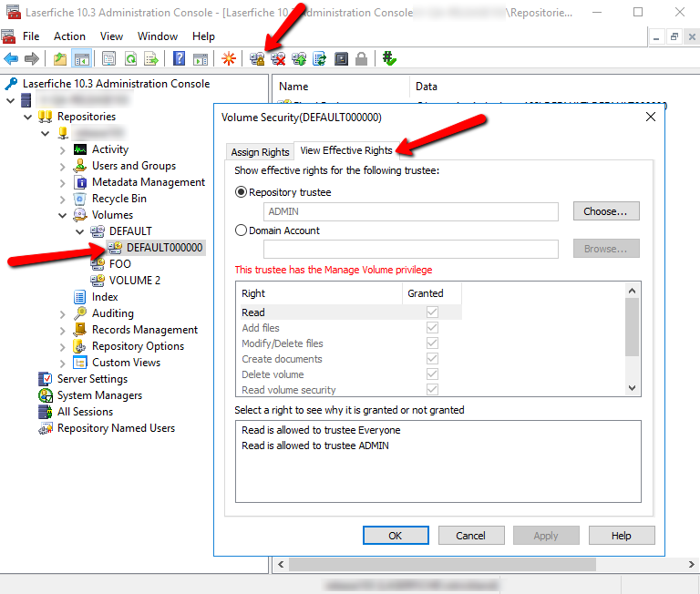
Task: Open the File menu
Action: coord(31,36)
